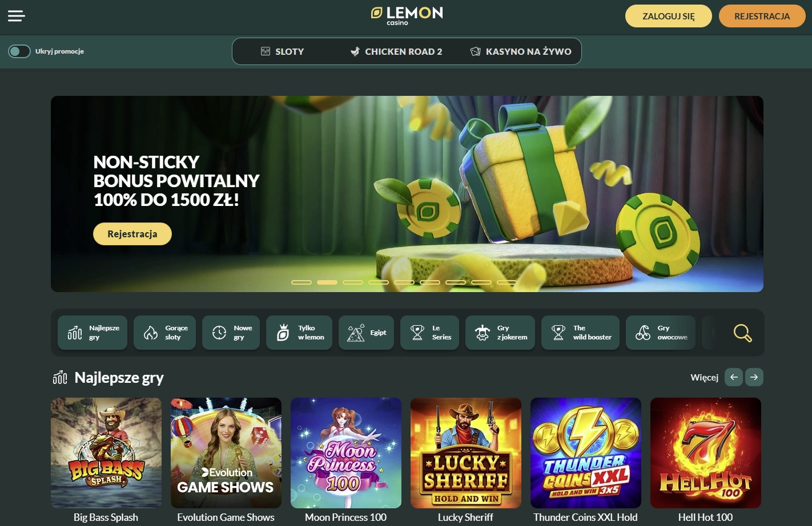Open the Kasyno na żywo tab

click(520, 51)
